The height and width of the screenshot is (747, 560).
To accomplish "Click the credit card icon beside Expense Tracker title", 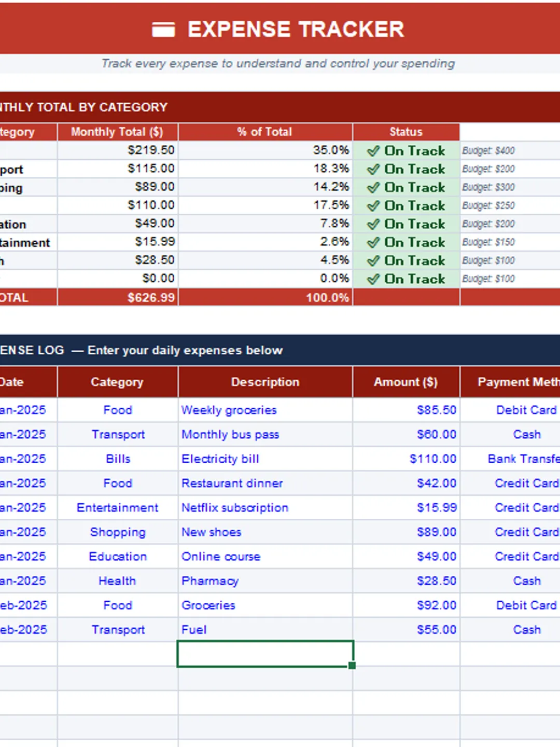I will click(x=163, y=30).
